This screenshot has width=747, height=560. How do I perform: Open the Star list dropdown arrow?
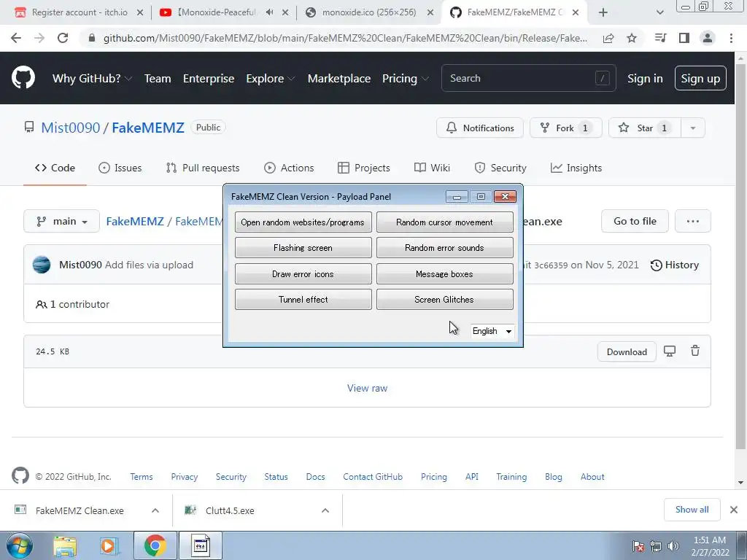[693, 128]
